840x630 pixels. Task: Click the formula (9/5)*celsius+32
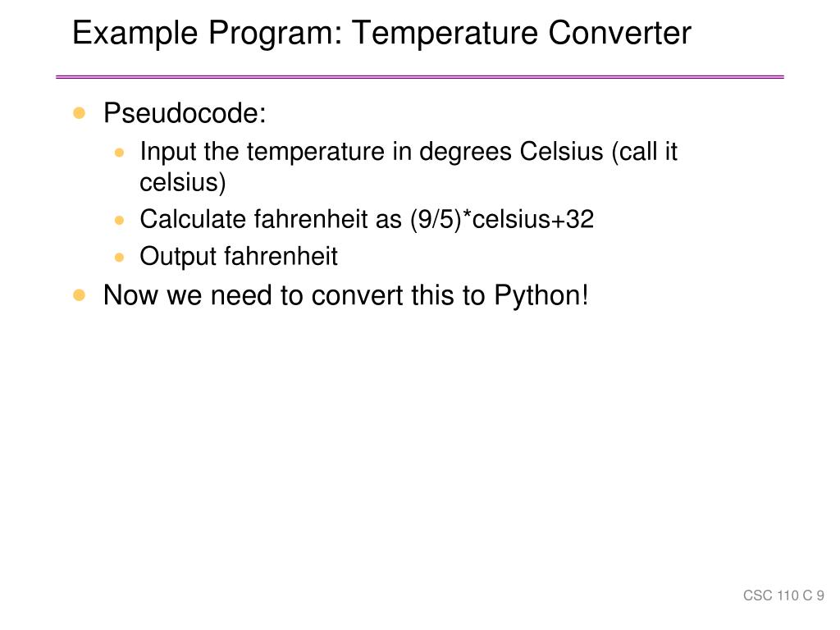(502, 220)
